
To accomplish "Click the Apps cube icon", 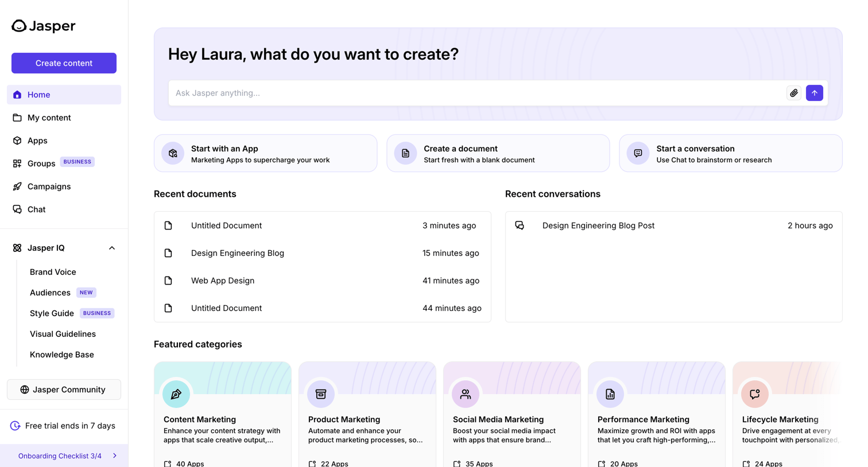I will click(x=17, y=141).
